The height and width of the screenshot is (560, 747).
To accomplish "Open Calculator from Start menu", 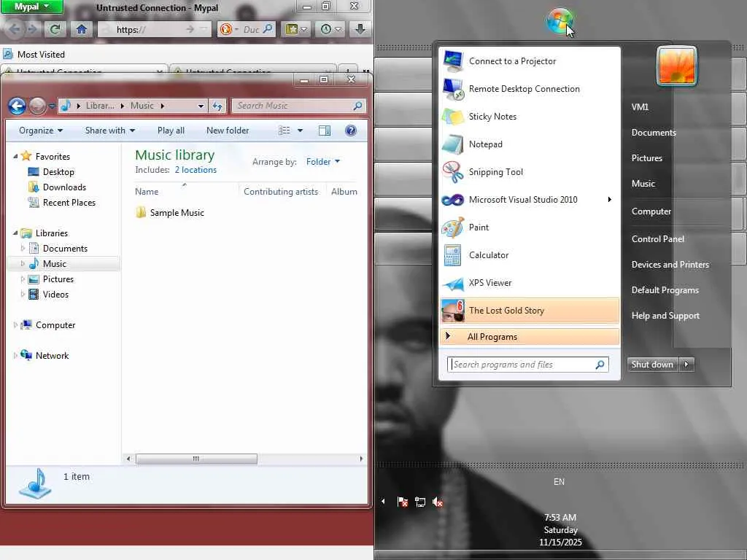I will pyautogui.click(x=530, y=254).
